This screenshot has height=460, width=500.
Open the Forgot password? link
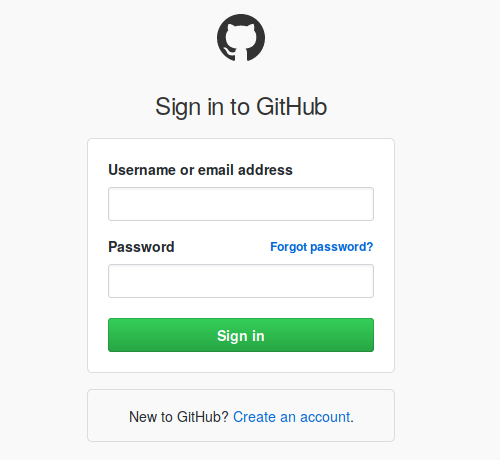click(x=321, y=247)
